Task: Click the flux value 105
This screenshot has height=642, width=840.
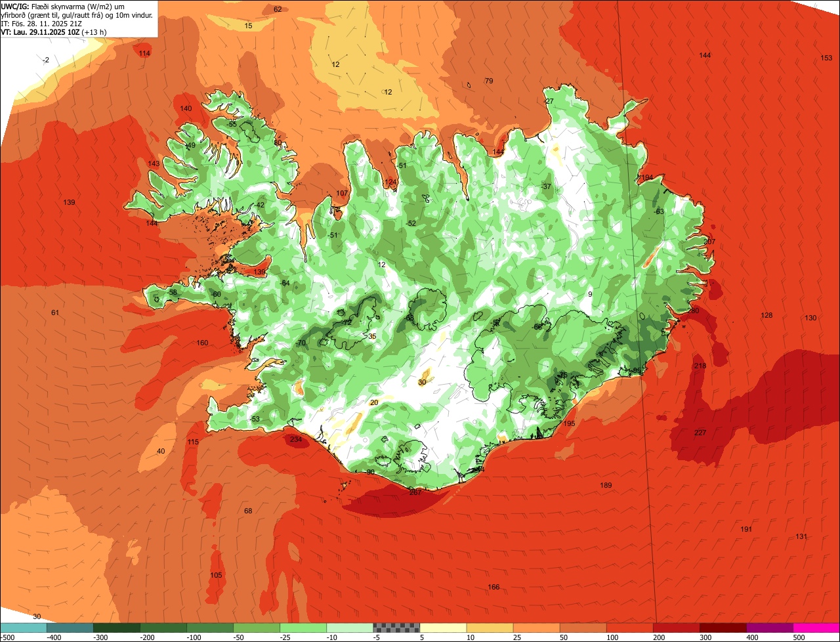Action: 216,575
